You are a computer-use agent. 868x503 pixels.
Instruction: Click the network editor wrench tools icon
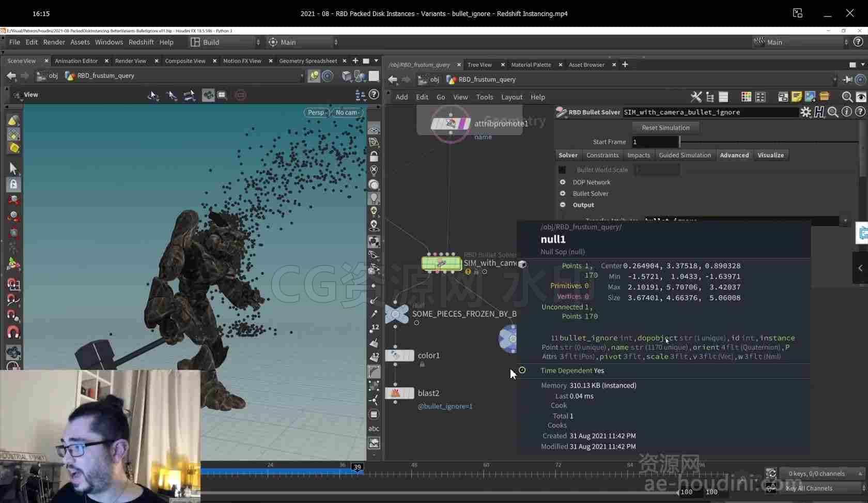[696, 97]
